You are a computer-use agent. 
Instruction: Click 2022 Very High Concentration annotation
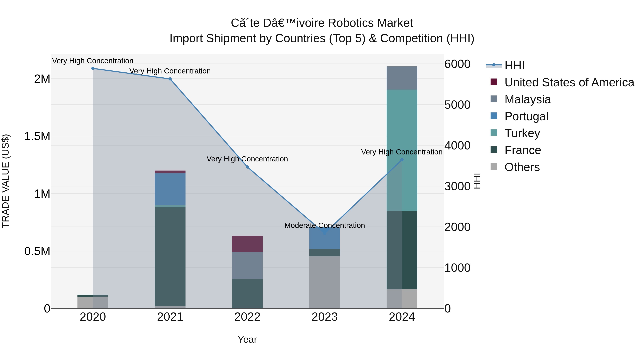pyautogui.click(x=247, y=159)
